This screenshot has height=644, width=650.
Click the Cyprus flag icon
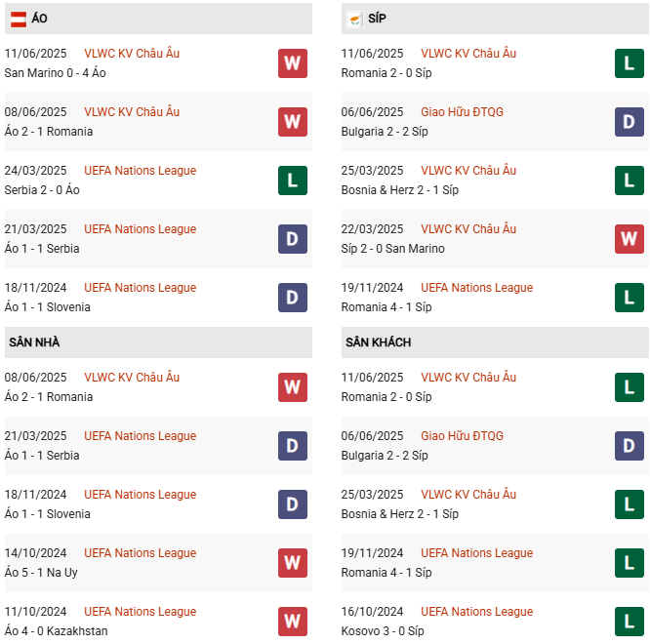click(x=354, y=19)
